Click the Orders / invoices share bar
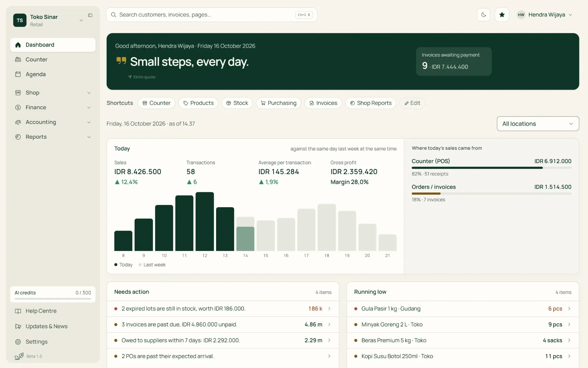Screen dimensions: 588x368 [x=491, y=193]
